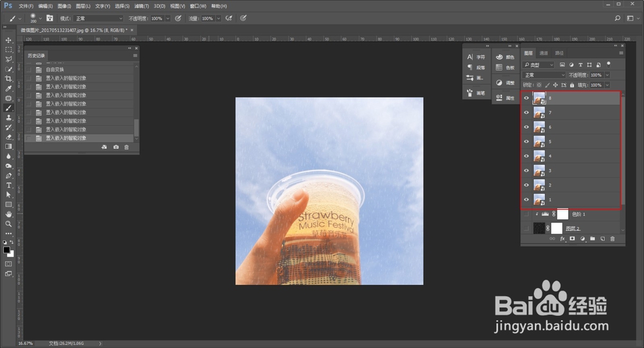644x348 pixels.
Task: Show the 色阶 1 adjustment layer
Action: (526, 214)
